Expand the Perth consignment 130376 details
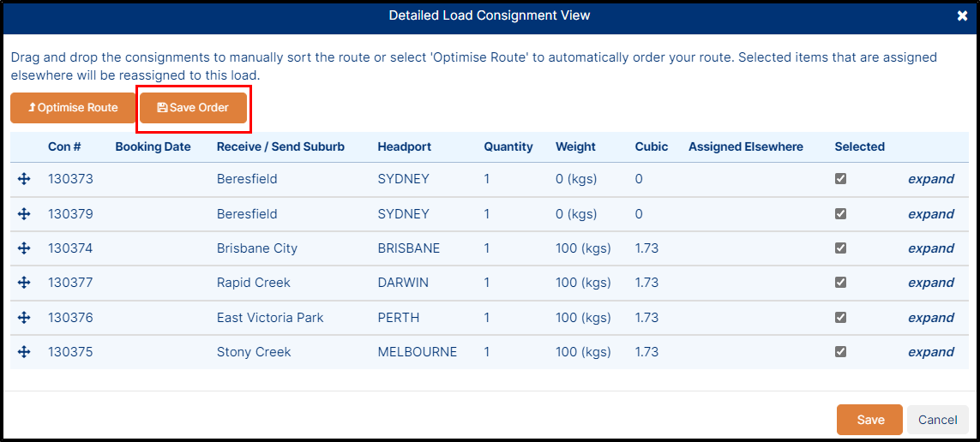Image resolution: width=980 pixels, height=442 pixels. 931,318
